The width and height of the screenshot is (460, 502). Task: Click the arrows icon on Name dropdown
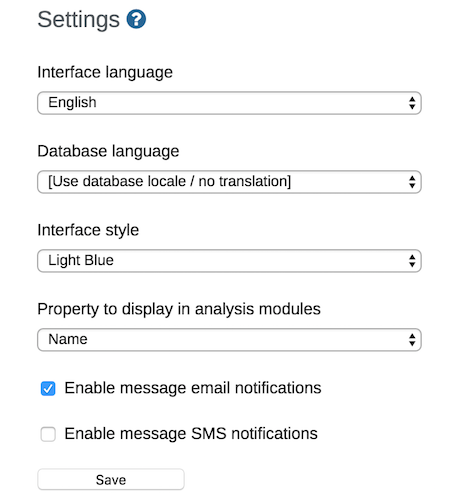412,340
